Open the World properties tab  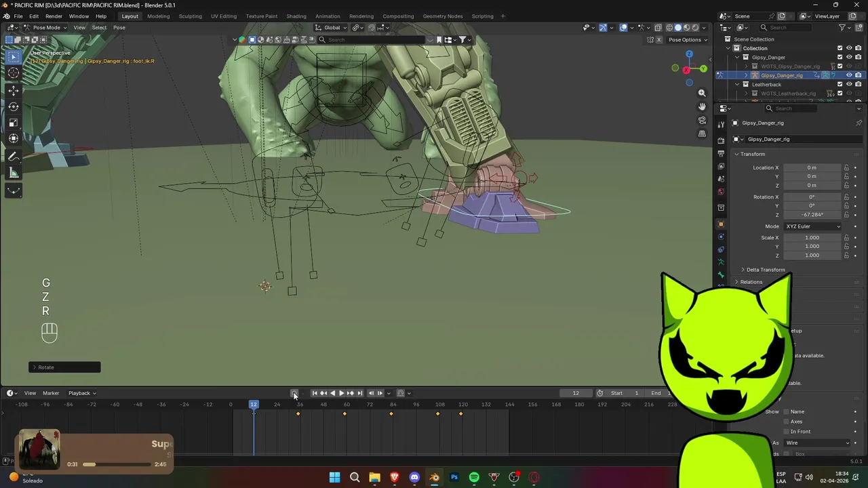click(x=721, y=192)
